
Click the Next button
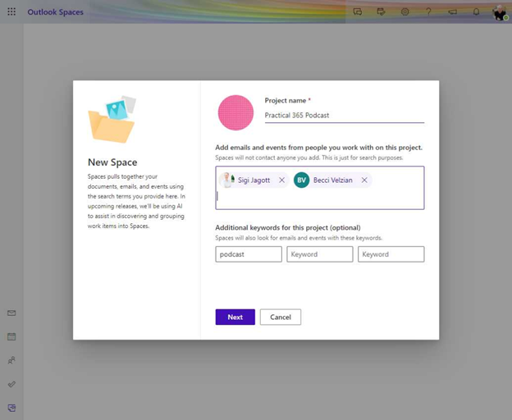pyautogui.click(x=235, y=317)
